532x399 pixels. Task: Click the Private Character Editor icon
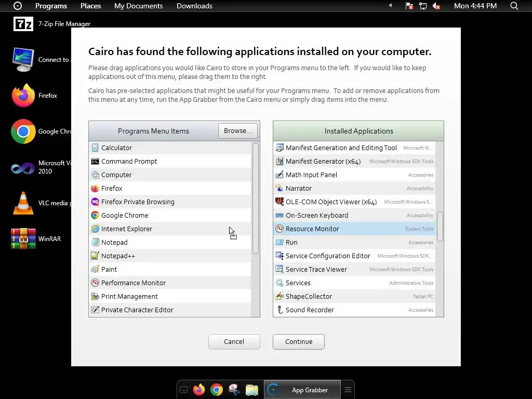pyautogui.click(x=95, y=310)
